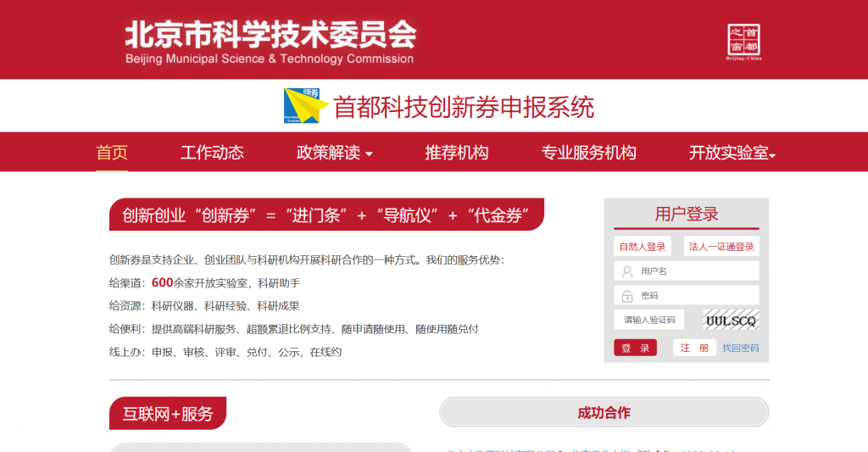Image resolution: width=868 pixels, height=452 pixels.
Task: Click the padlock icon in password field
Action: [x=627, y=296]
